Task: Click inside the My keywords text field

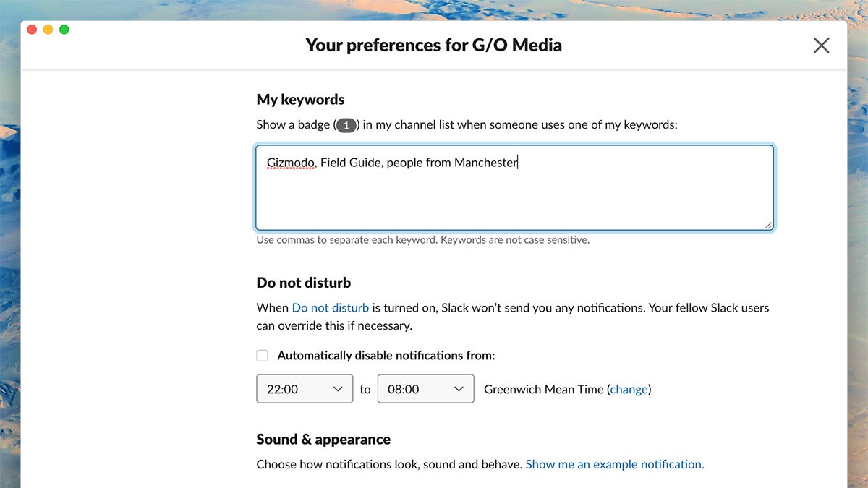Action: [x=515, y=187]
